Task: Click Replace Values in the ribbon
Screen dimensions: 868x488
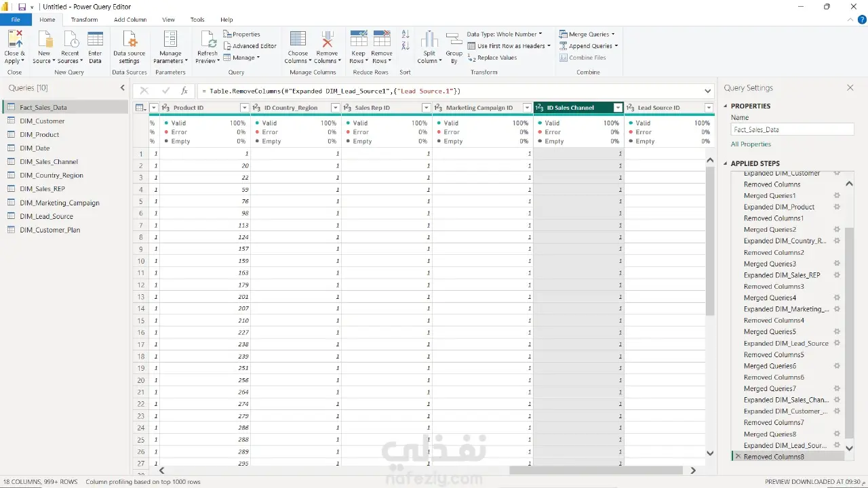Action: click(492, 58)
